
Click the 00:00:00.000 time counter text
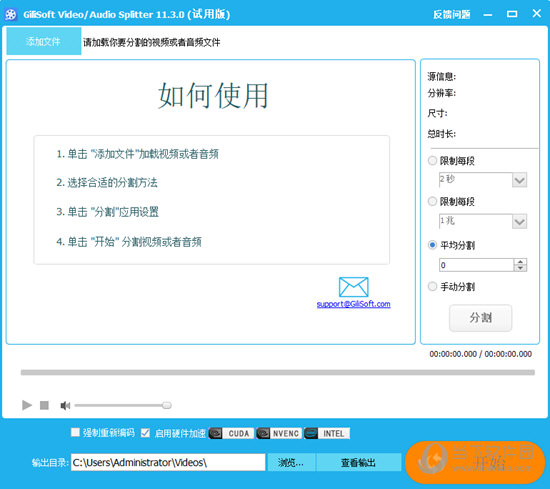481,354
